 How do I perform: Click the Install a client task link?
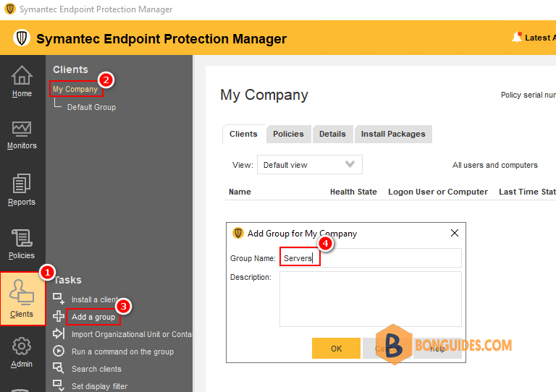[x=95, y=299]
